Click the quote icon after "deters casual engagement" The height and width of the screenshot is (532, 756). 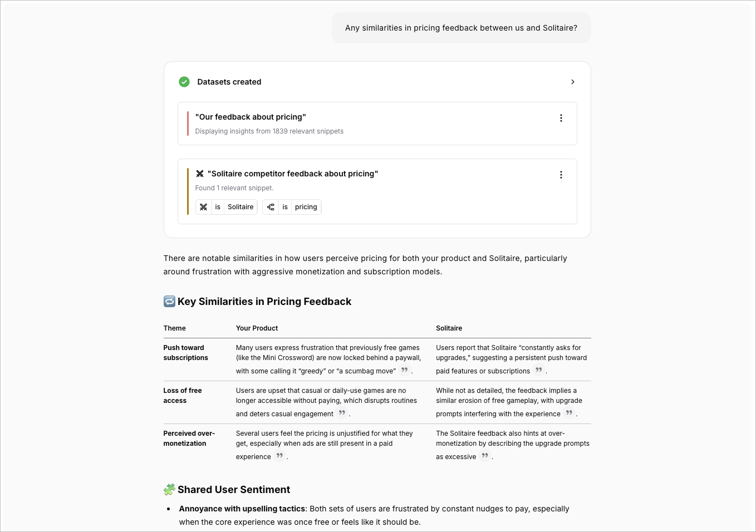click(341, 413)
